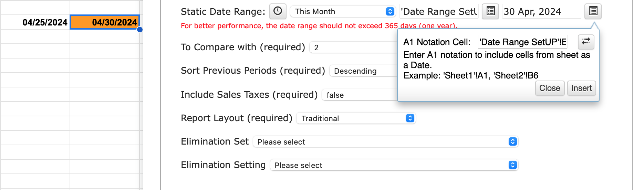
Task: Open the Report Layout Traditional dropdown
Action: tap(356, 118)
